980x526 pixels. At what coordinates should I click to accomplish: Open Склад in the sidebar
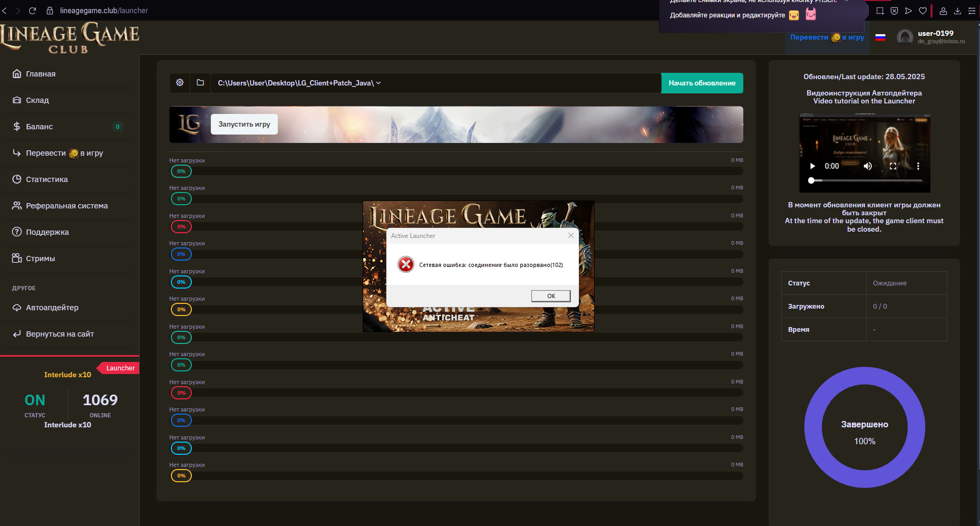(37, 100)
